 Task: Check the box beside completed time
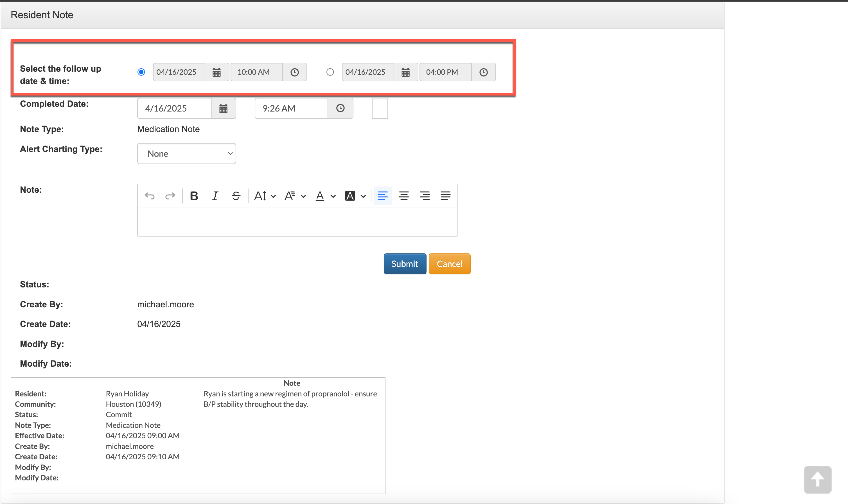pyautogui.click(x=380, y=108)
